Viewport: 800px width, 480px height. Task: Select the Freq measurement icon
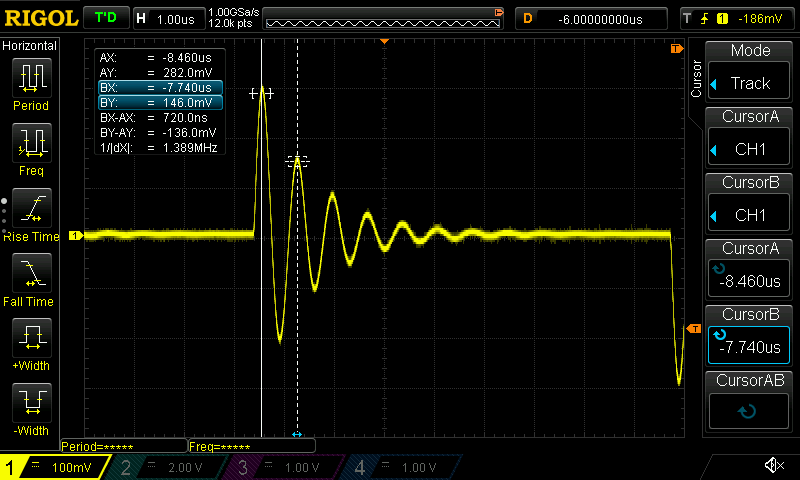coord(31,150)
